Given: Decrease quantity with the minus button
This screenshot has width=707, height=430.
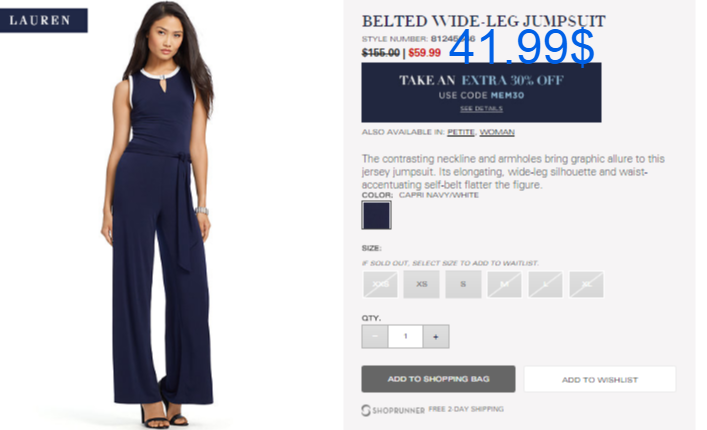Looking at the screenshot, I should (375, 337).
